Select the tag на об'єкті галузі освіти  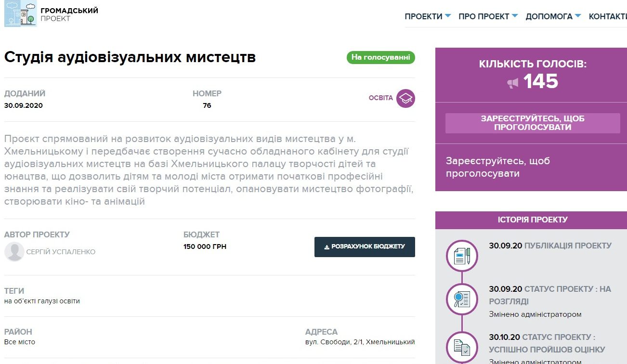coord(42,301)
